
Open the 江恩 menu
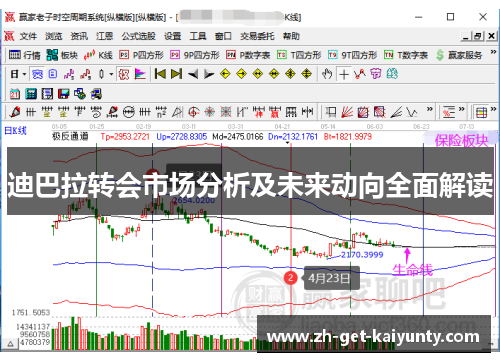coord(104,36)
